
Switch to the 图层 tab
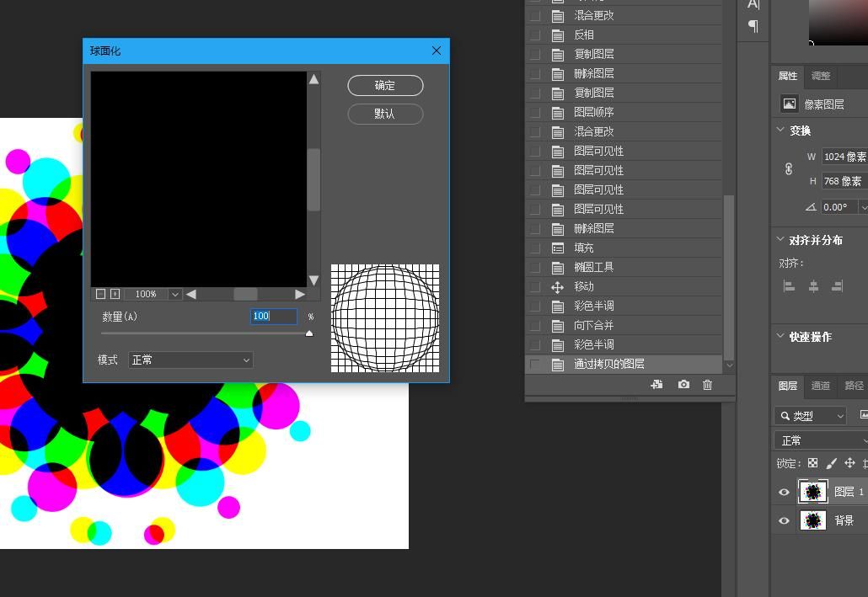pos(788,386)
